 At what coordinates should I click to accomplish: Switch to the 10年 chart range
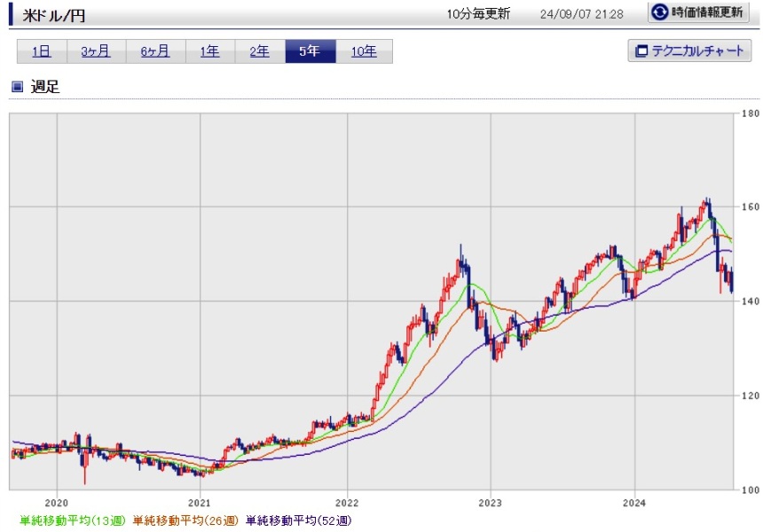tap(364, 51)
